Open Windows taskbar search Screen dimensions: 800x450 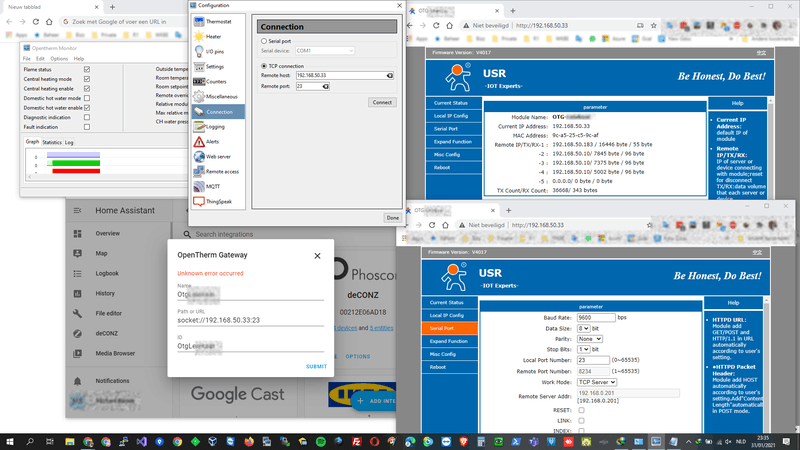click(30, 441)
